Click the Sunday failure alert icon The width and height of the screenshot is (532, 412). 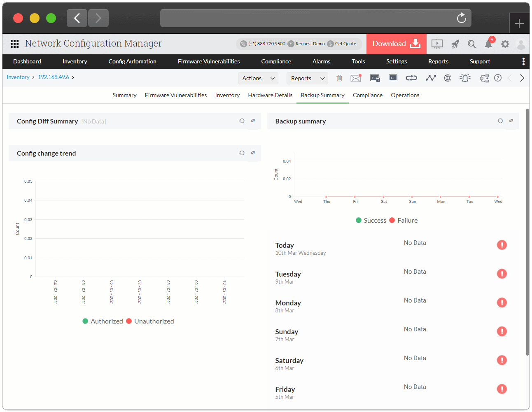[502, 331]
